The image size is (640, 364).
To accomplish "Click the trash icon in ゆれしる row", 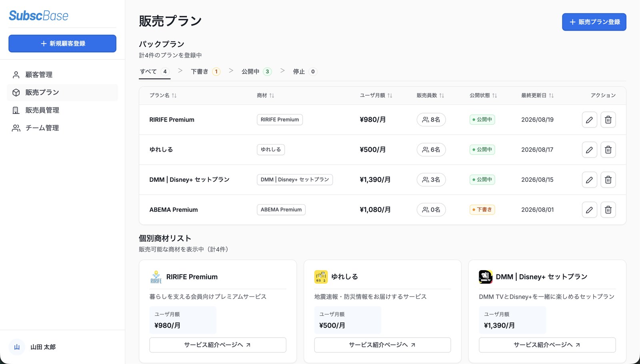I will tap(608, 149).
